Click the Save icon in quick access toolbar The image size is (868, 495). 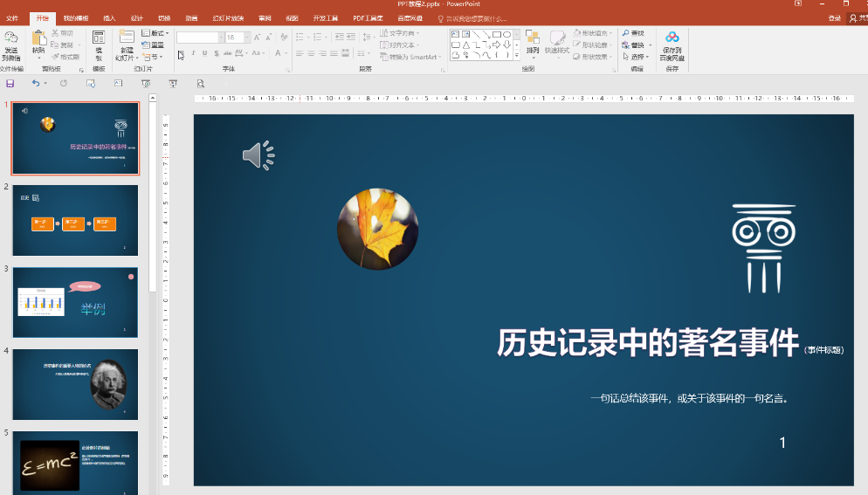[10, 84]
